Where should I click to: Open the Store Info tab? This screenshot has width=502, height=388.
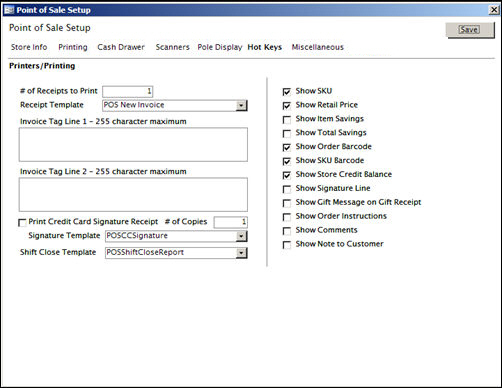click(29, 47)
